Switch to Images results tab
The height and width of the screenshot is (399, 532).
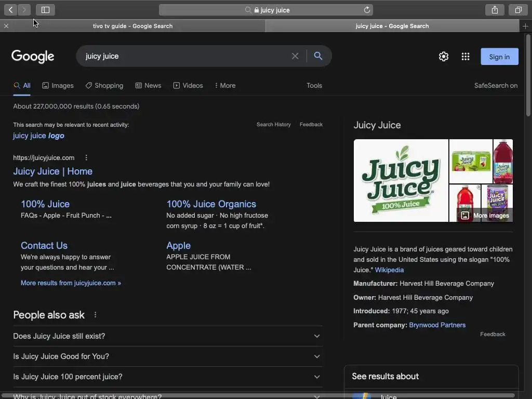tap(58, 86)
